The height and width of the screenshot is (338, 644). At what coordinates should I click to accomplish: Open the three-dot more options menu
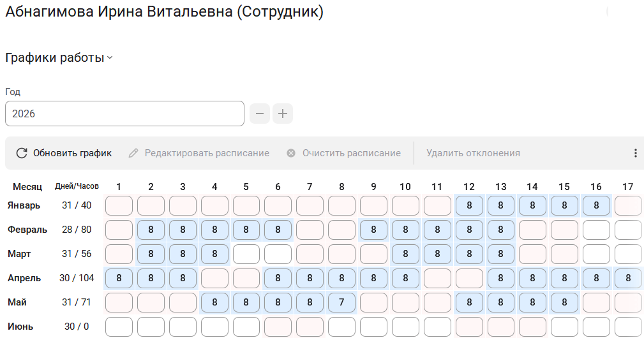coord(635,153)
